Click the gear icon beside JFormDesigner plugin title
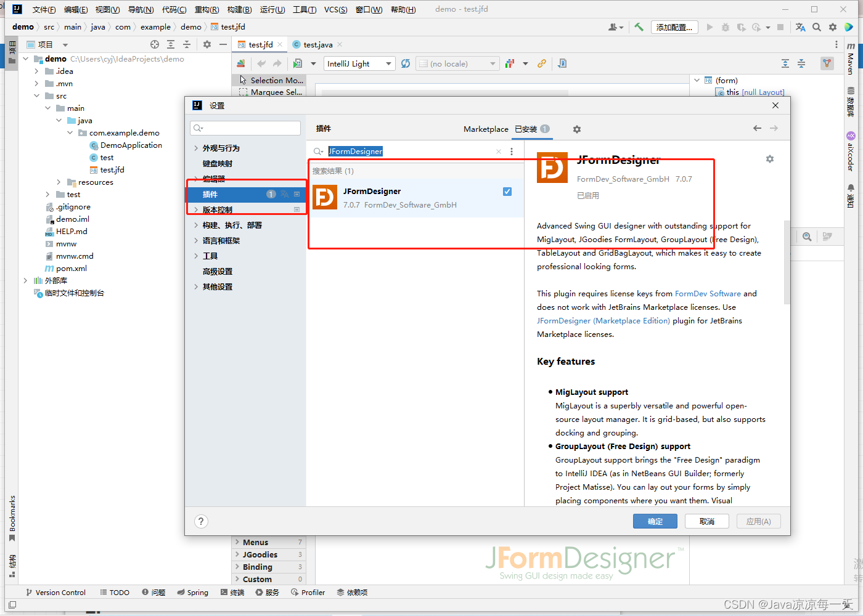This screenshot has height=616, width=863. coord(770,159)
